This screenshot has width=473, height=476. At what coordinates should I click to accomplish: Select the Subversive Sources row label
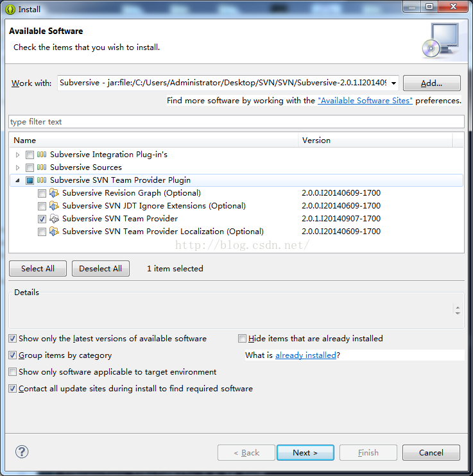point(86,167)
